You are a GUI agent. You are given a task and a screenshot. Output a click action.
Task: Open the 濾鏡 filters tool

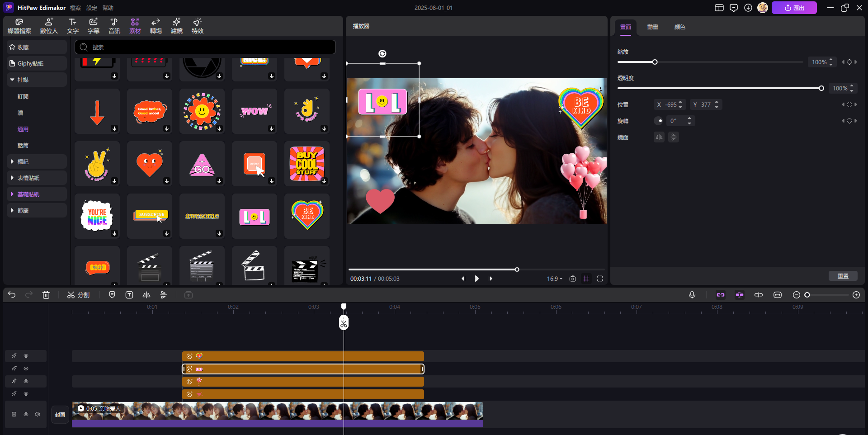(x=177, y=26)
